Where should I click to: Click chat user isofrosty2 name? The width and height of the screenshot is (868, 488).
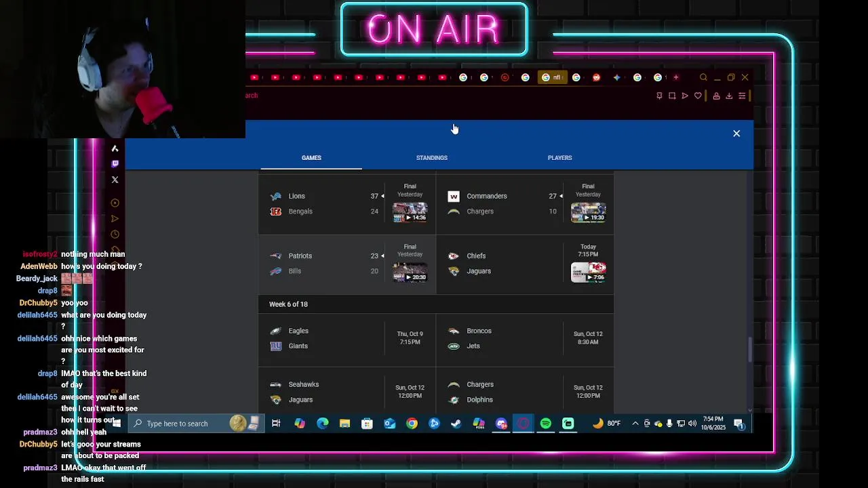40,254
